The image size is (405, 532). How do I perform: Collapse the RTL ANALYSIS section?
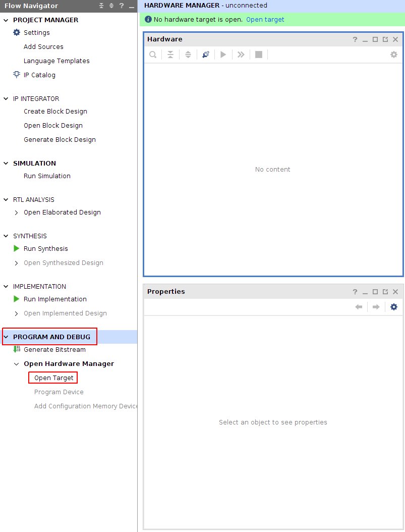(x=6, y=199)
